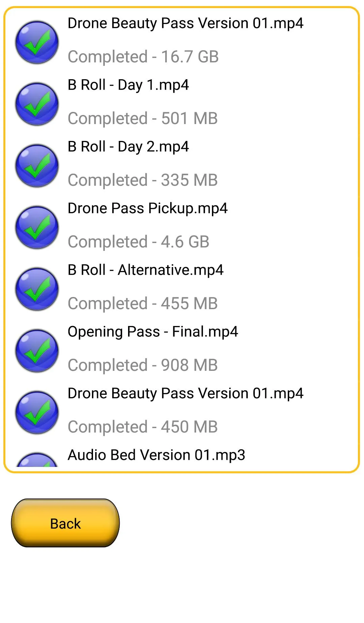364x623 pixels.
Task: Click status text Completed - 4.6 GB
Action: click(139, 242)
